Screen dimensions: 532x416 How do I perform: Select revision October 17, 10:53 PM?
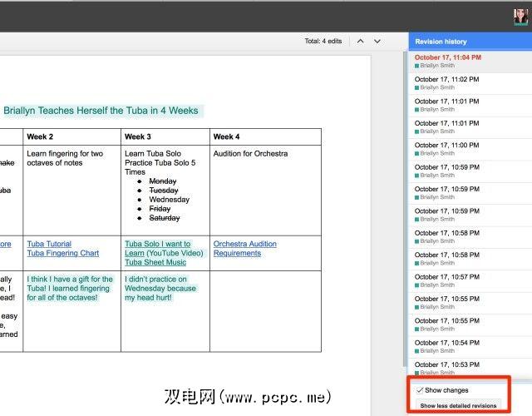pyautogui.click(x=470, y=368)
